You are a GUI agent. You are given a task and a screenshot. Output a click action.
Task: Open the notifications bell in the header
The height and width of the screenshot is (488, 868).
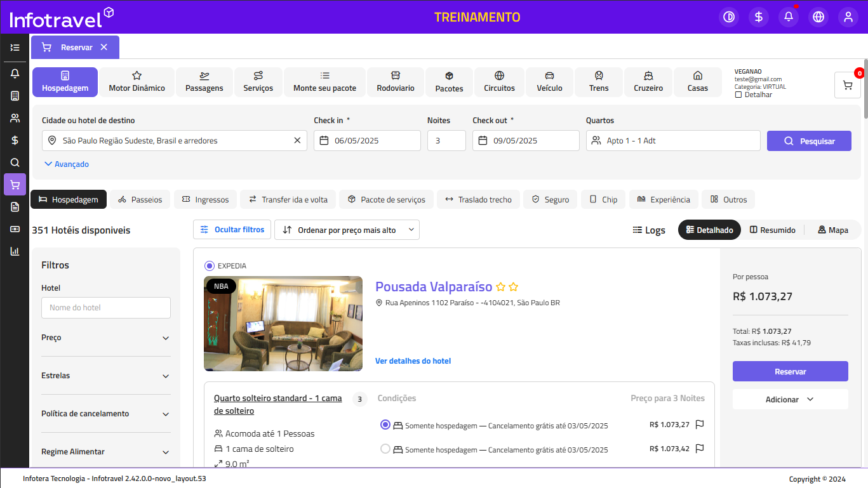click(x=789, y=17)
